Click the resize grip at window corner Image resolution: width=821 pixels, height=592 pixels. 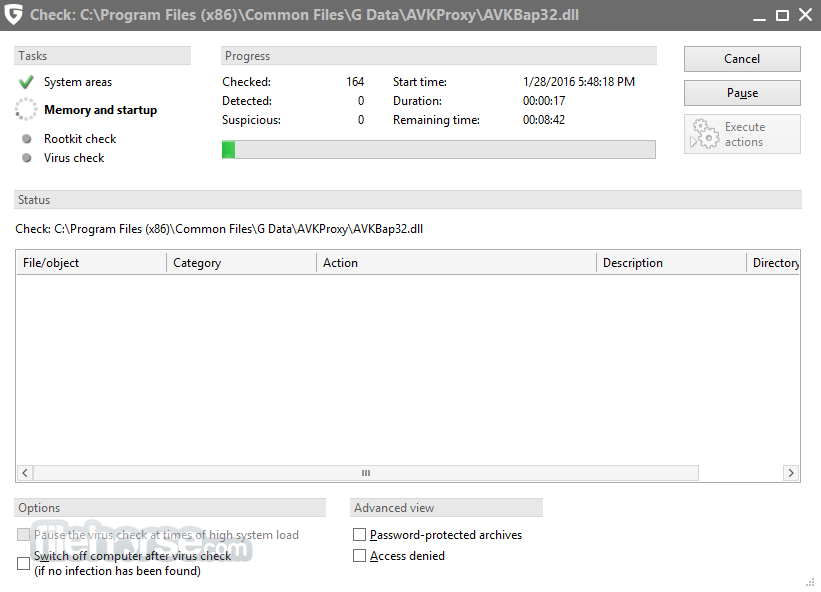click(811, 582)
